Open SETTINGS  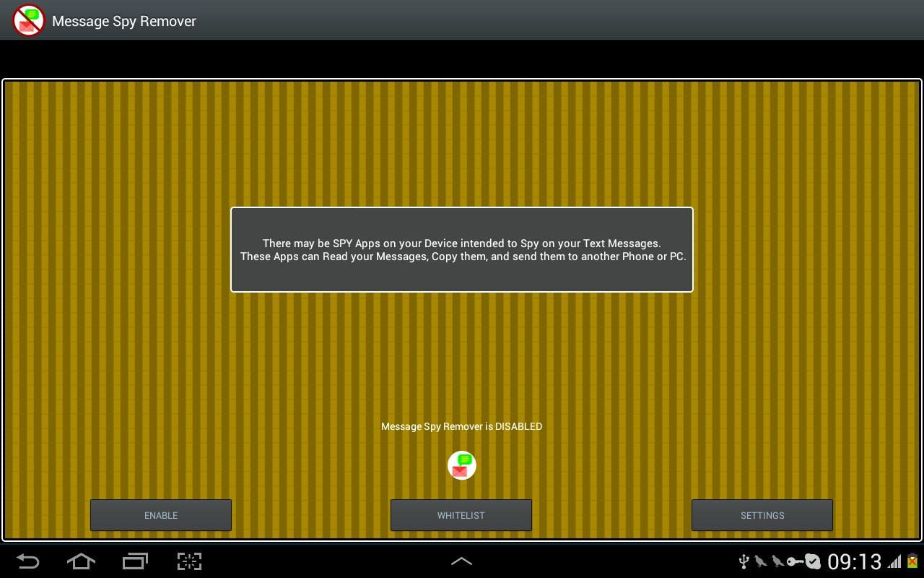pyautogui.click(x=762, y=515)
